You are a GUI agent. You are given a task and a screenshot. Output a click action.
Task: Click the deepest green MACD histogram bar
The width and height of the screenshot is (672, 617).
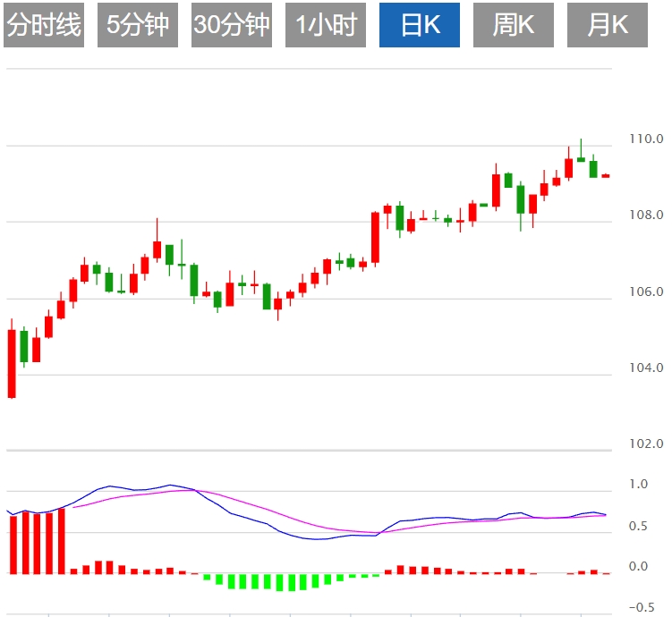pos(280,583)
